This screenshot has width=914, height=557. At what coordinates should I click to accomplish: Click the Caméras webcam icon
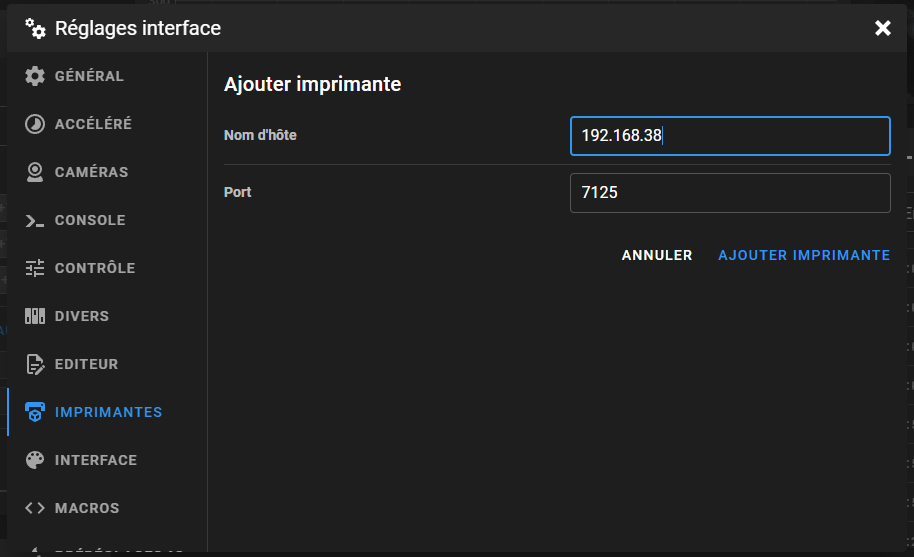[x=35, y=172]
